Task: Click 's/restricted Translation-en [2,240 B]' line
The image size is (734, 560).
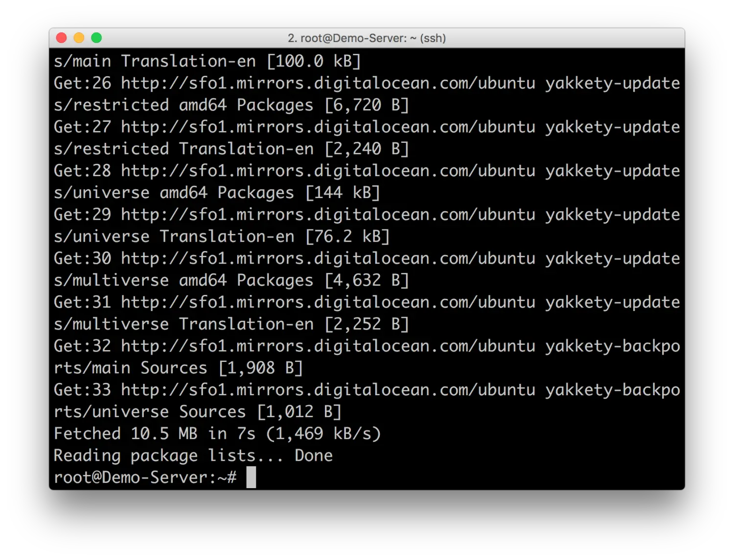Action: [231, 149]
